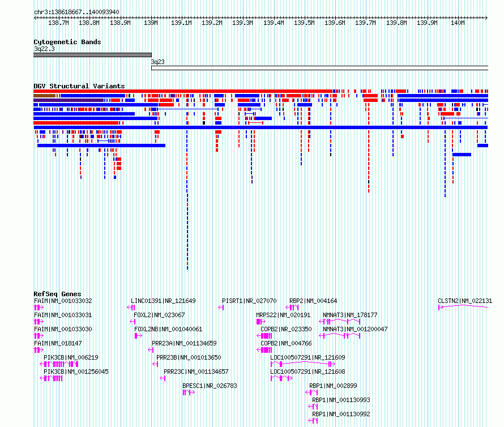This screenshot has width=504, height=427.
Task: Open FAIM|NM_001033030 gene label
Action: [x=63, y=329]
